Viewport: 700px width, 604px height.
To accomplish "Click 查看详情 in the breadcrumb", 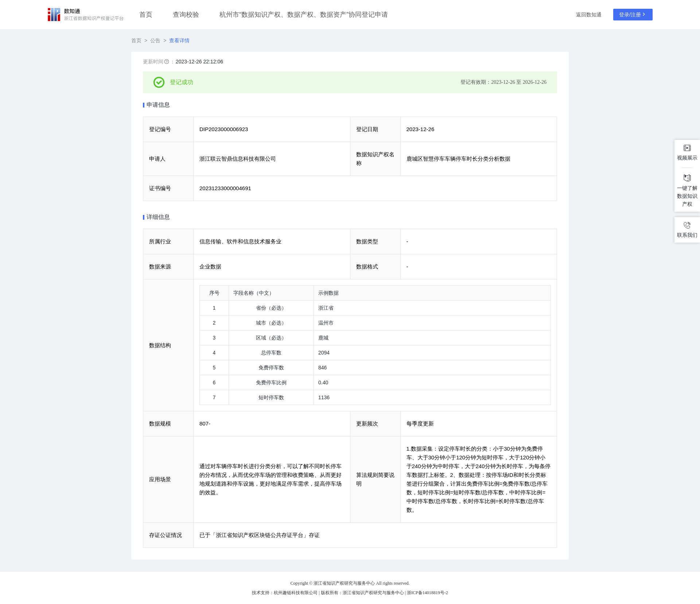I will click(x=179, y=40).
